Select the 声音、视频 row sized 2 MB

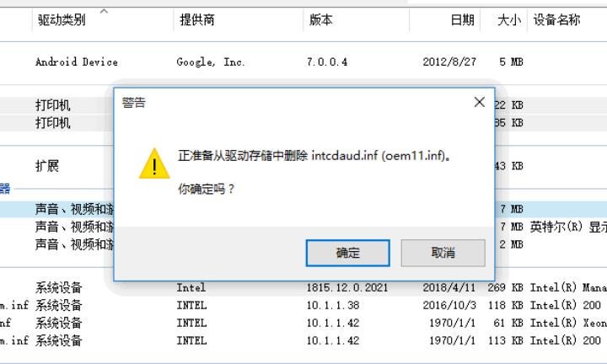click(303, 244)
